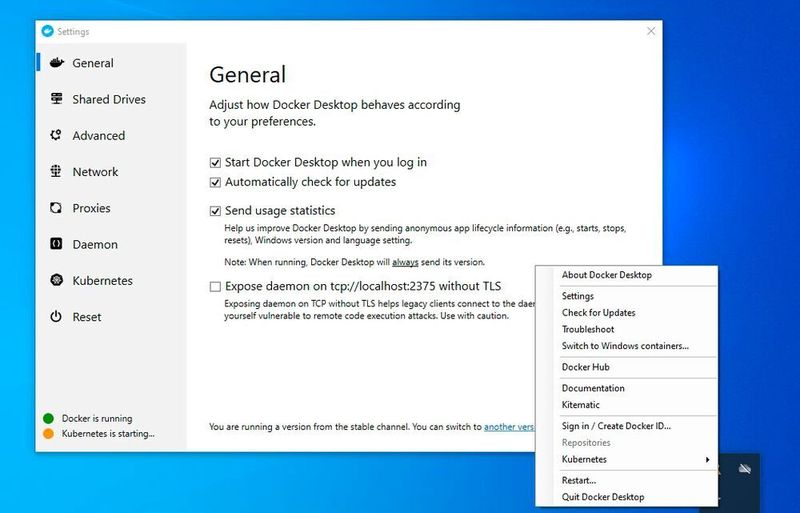The height and width of the screenshot is (513, 800).
Task: Click the orange Kubernetes starting status dot
Action: (48, 434)
